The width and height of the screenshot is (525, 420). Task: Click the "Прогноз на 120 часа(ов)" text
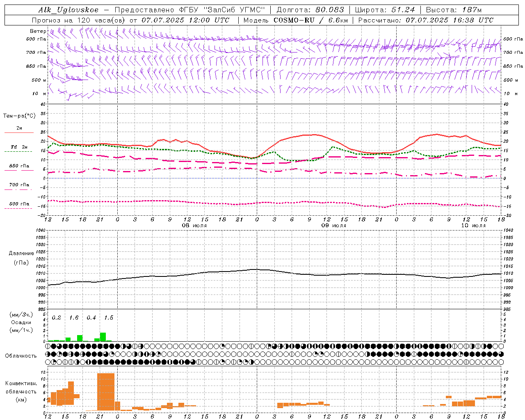tap(79, 20)
